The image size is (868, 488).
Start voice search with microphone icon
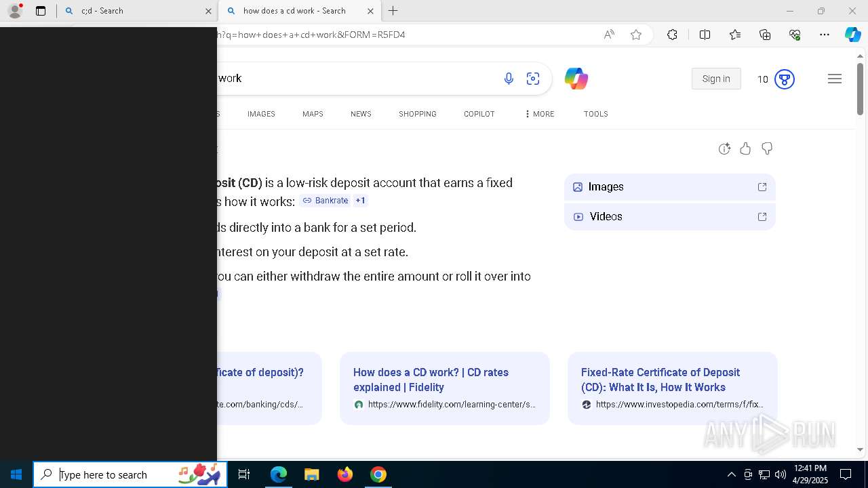(509, 79)
